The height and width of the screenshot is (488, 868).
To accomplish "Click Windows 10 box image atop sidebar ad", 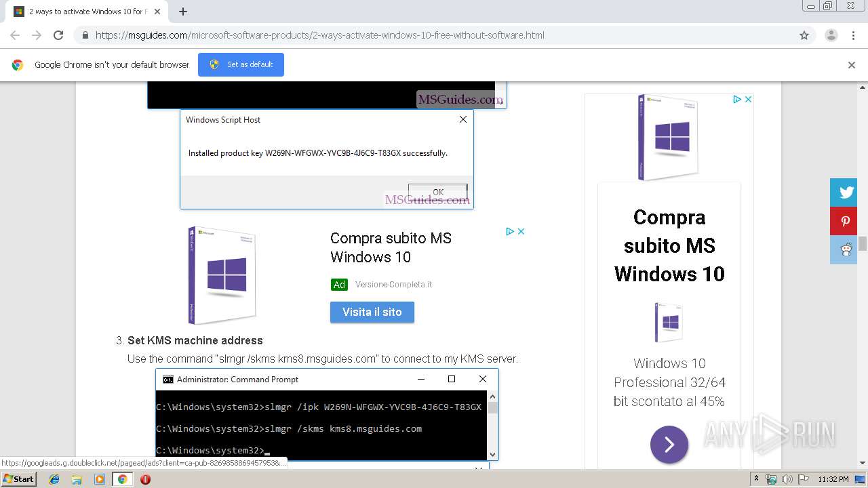I will click(x=669, y=138).
